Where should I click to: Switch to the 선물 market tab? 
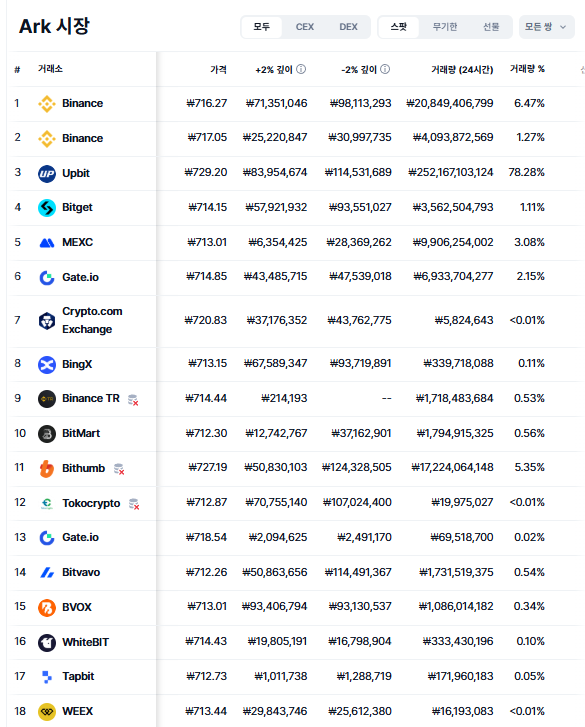(491, 27)
